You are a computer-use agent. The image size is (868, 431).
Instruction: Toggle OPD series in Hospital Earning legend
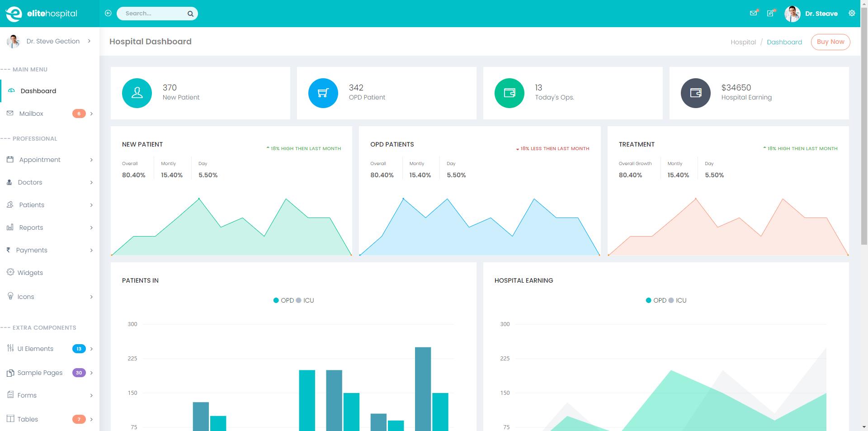coord(656,300)
